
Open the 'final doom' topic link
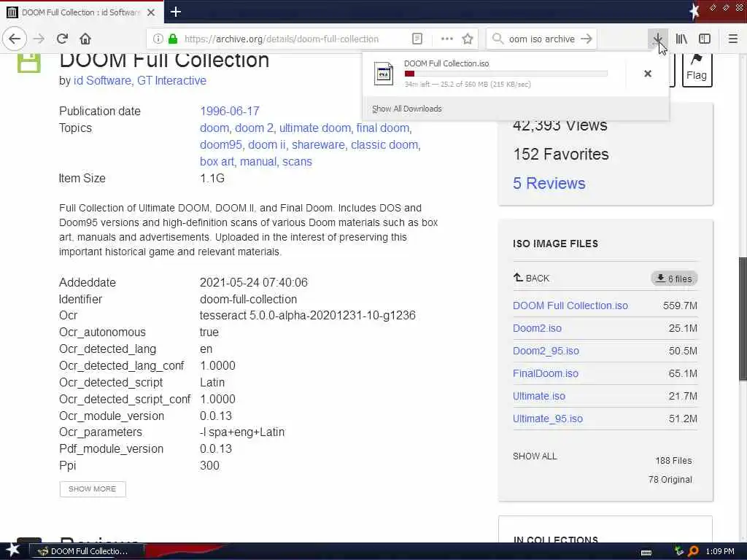(382, 128)
